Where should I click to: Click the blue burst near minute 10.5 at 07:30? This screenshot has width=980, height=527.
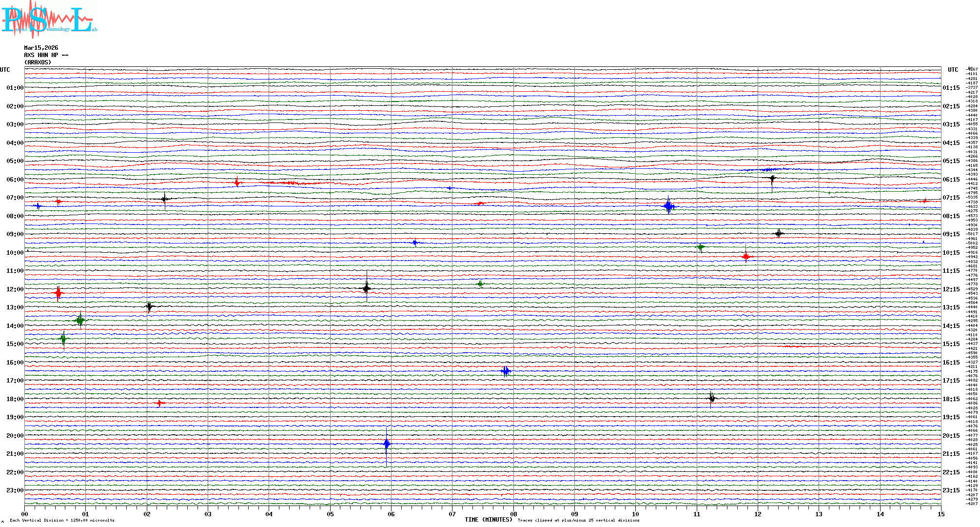[x=668, y=206]
